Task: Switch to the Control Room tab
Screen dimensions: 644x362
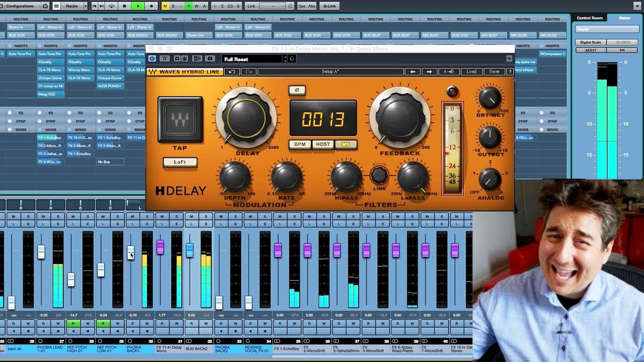Action: (x=589, y=18)
